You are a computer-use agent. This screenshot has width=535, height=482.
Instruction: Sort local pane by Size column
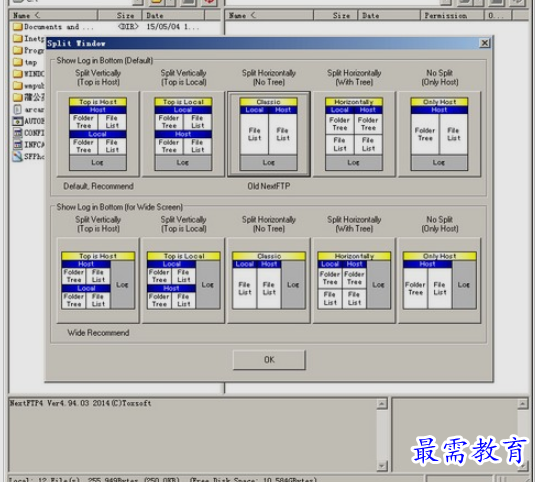(x=120, y=15)
